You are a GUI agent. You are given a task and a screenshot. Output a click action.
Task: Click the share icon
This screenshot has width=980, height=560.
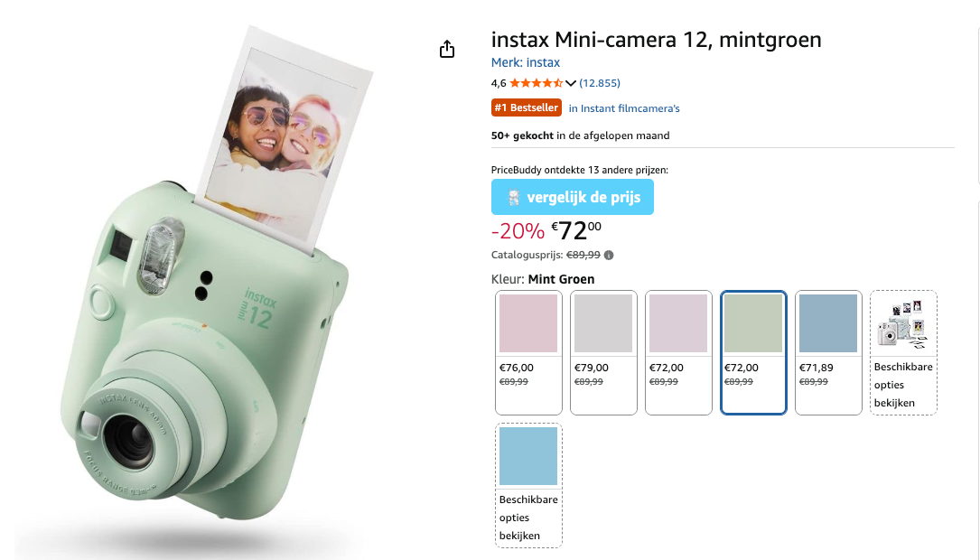point(447,49)
